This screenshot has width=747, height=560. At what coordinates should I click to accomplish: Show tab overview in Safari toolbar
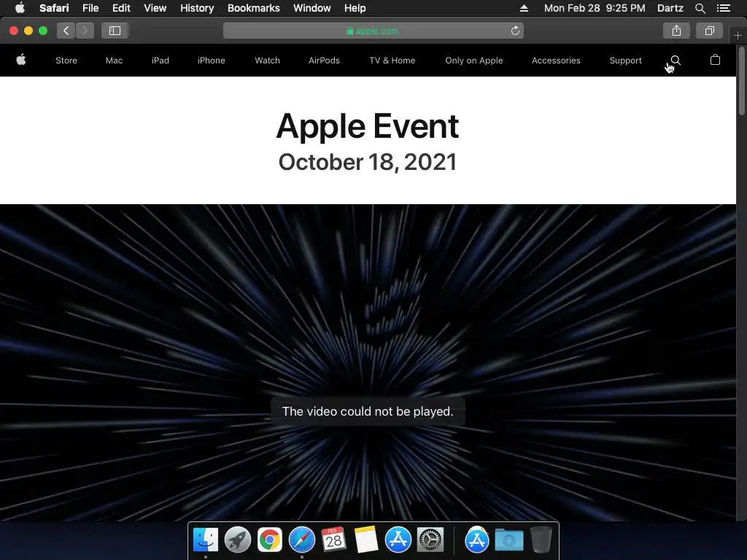tap(709, 31)
